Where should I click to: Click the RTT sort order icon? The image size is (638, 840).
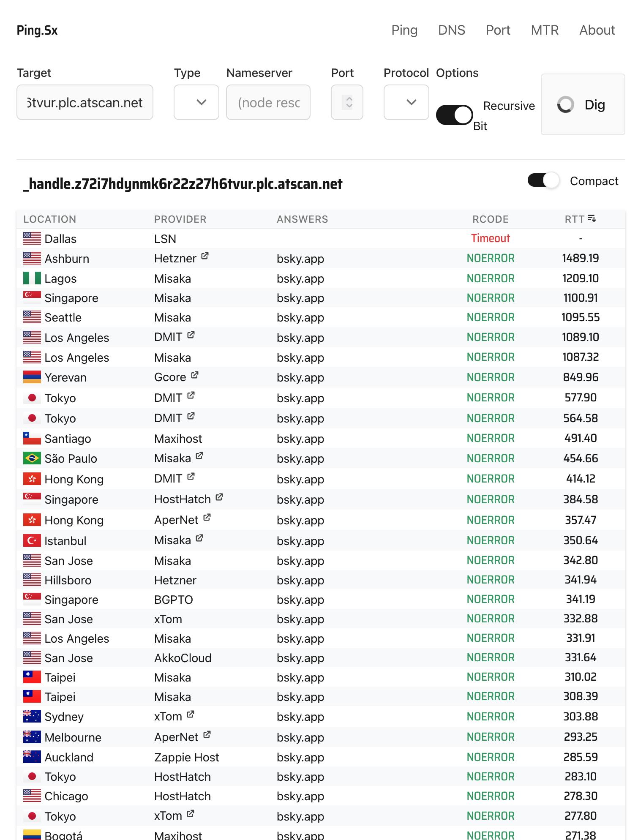[x=592, y=219]
